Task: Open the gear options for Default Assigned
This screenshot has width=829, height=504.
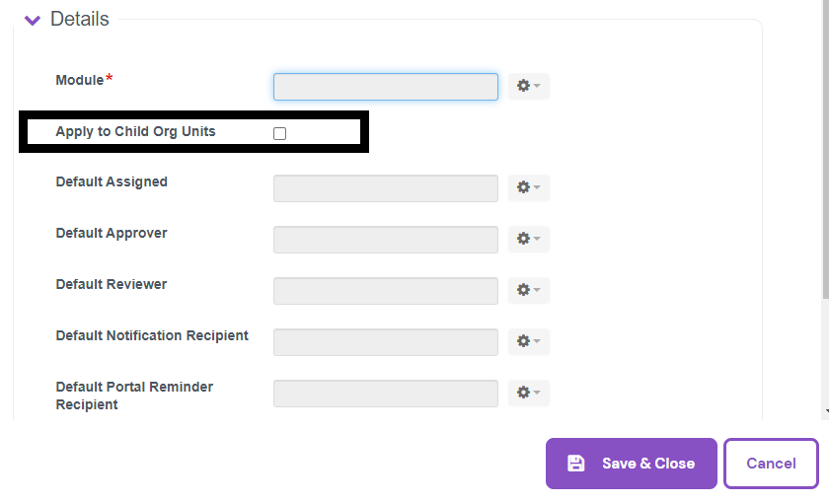Action: (528, 187)
